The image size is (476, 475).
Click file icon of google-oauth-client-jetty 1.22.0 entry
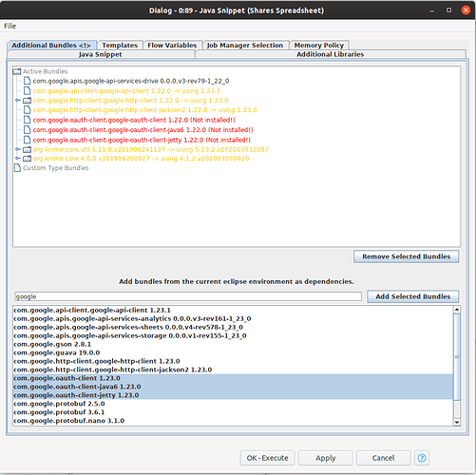pos(28,140)
